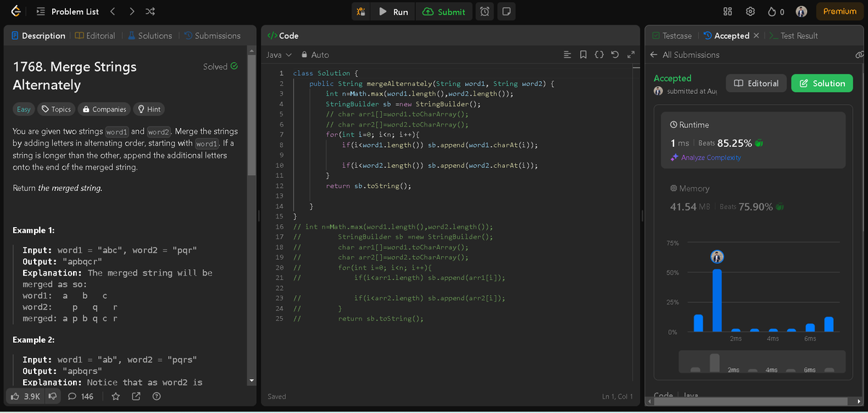Expand the Hint tag
The image size is (868, 413).
coord(149,109)
